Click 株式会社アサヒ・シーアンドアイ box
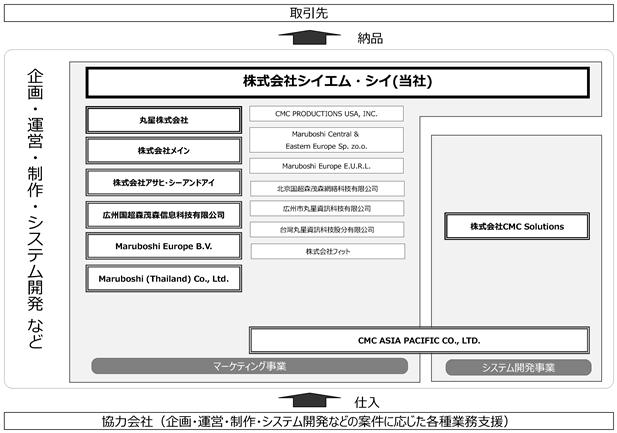Image resolution: width=617 pixels, height=433 pixels. (x=164, y=183)
